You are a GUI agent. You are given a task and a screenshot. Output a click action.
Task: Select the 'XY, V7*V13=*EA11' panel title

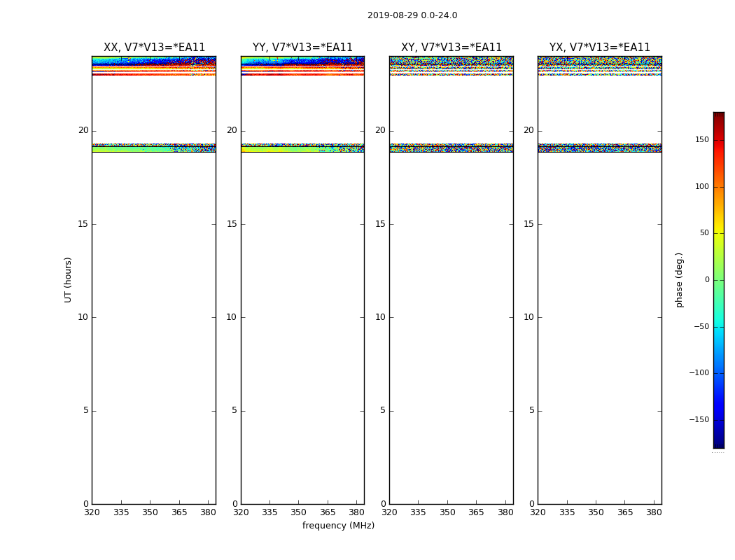coord(451,48)
